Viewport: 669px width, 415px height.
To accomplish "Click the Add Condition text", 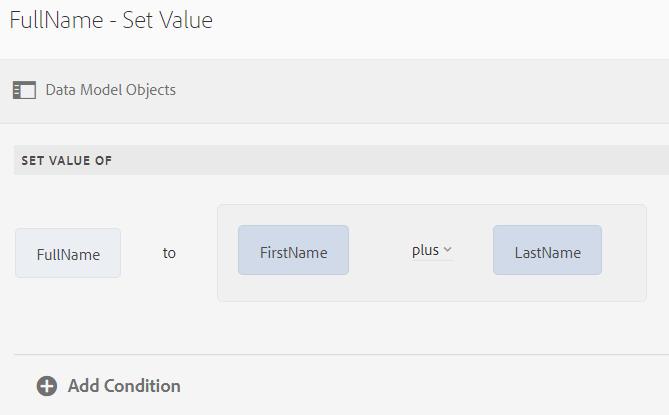I will pos(124,386).
